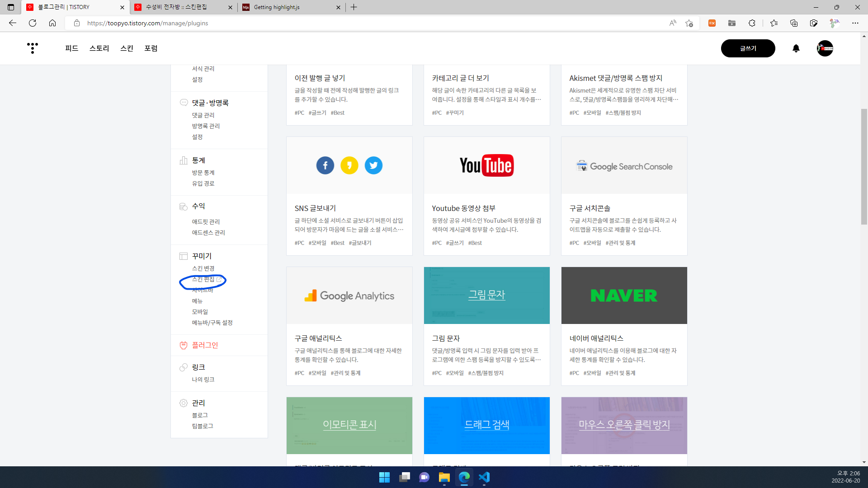Click the browser Collections icon
The height and width of the screenshot is (488, 868).
click(x=794, y=23)
